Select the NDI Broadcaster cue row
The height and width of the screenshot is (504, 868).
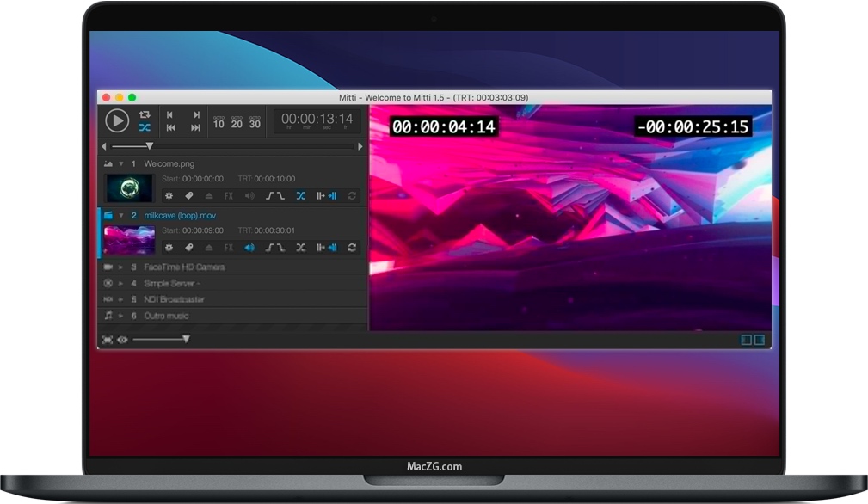[233, 299]
